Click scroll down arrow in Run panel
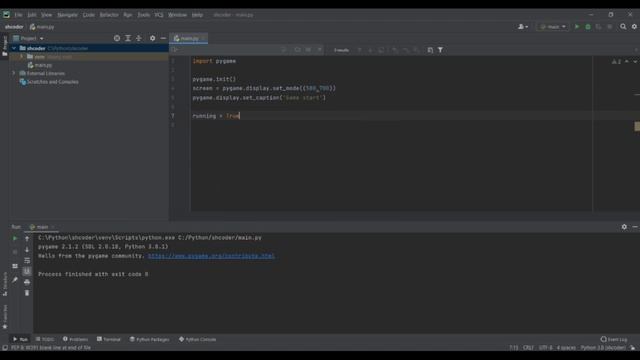The height and width of the screenshot is (360, 640). pos(27,249)
